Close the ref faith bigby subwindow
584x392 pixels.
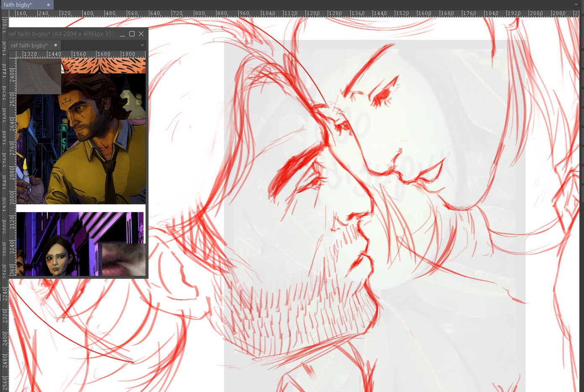(141, 34)
